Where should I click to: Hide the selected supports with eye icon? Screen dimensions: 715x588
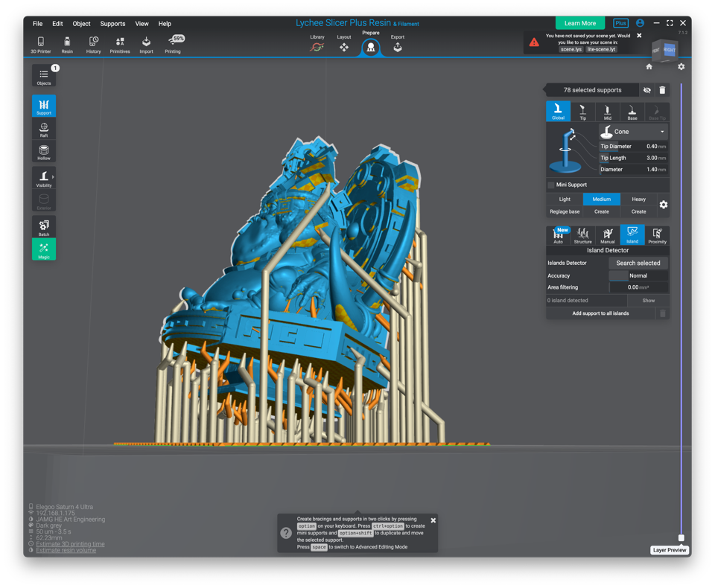point(647,90)
